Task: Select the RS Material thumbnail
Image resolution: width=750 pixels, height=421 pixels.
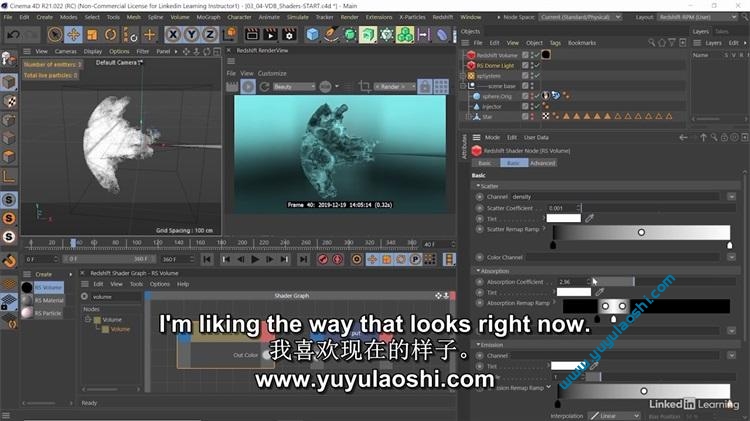Action: click(x=27, y=300)
